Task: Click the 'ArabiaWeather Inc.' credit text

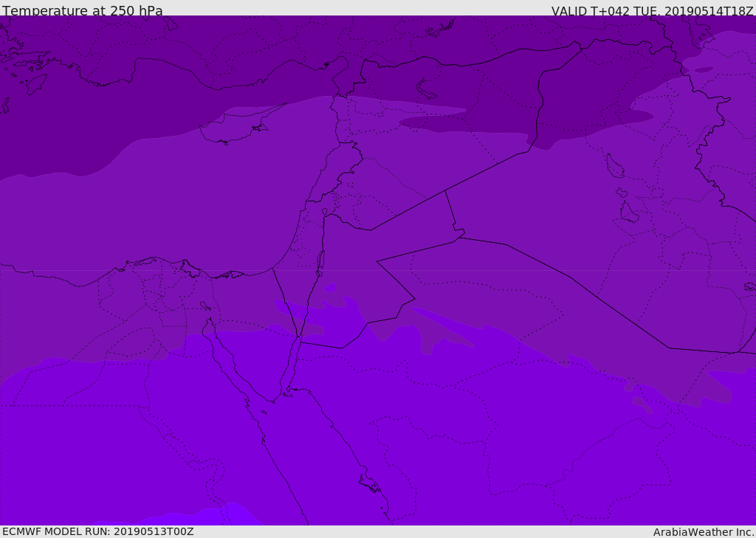Action: 704,532
